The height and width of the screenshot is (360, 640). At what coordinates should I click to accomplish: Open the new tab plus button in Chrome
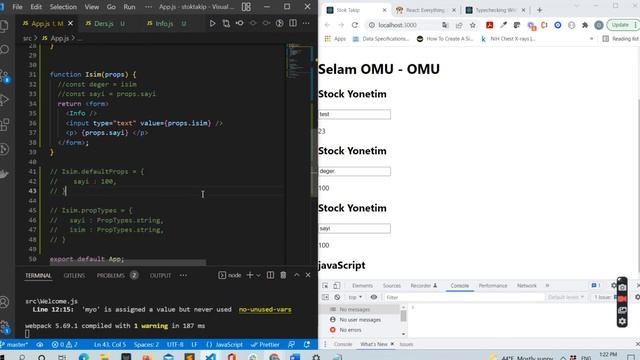tap(539, 10)
